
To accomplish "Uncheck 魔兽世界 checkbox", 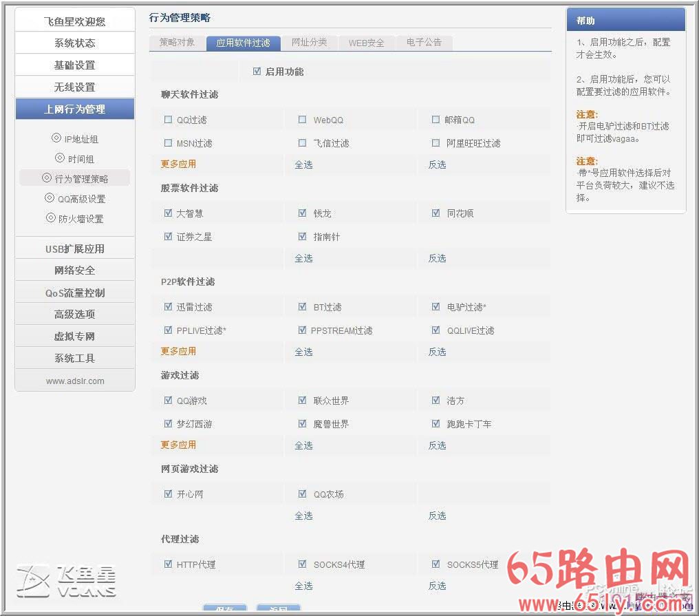I will tap(302, 423).
